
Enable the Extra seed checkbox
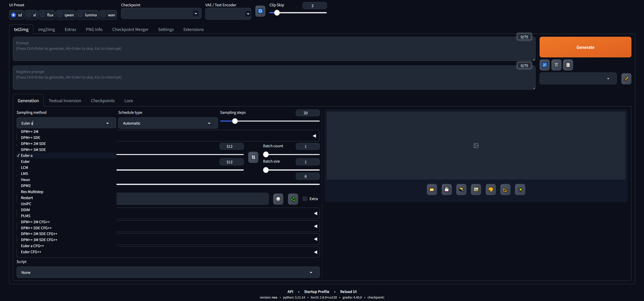(305, 199)
